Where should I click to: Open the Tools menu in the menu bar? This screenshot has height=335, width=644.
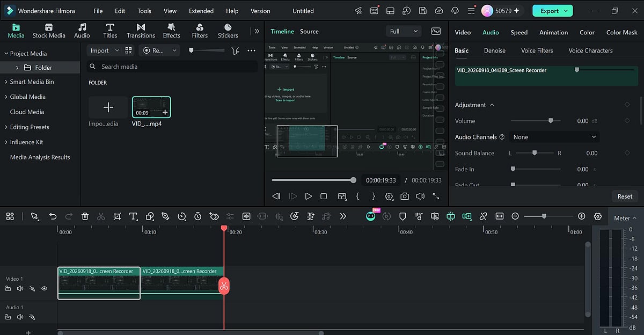pyautogui.click(x=144, y=11)
